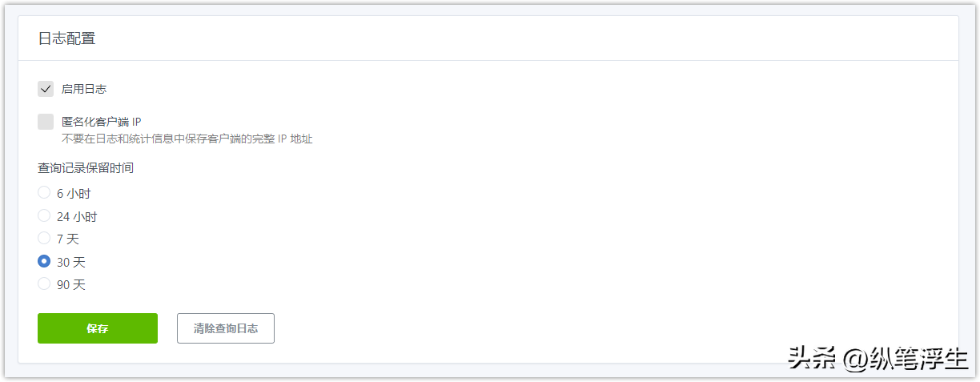Click the 清除查询日志 button
980x382 pixels.
point(226,328)
